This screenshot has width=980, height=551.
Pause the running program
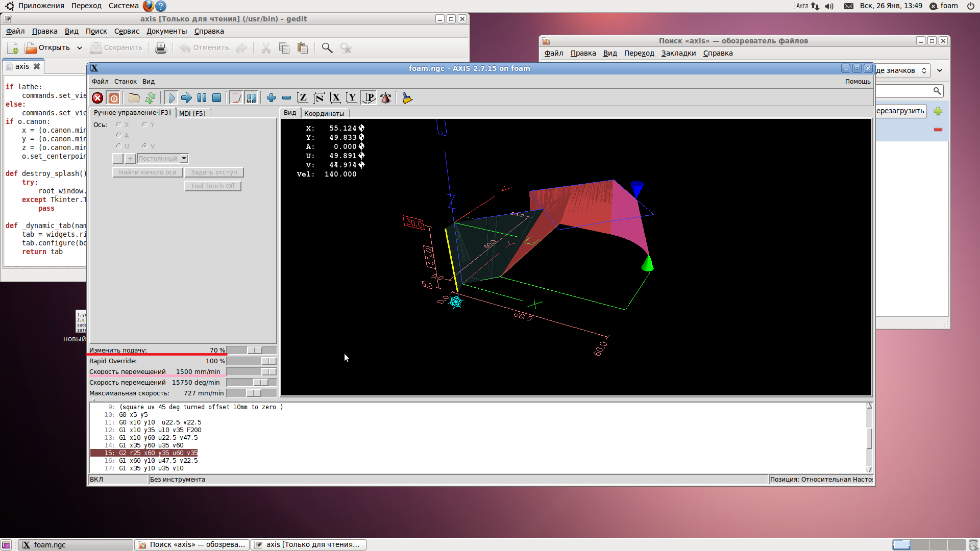tap(202, 98)
